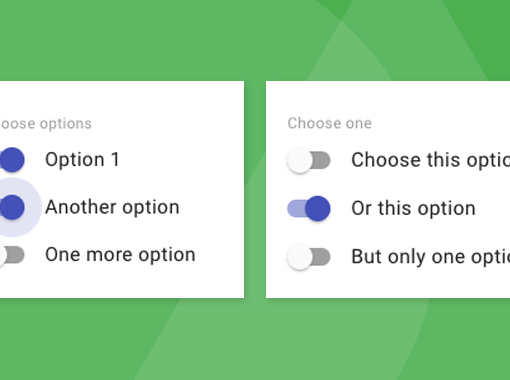This screenshot has width=510, height=380.
Task: Click the One more option label
Action: [120, 255]
